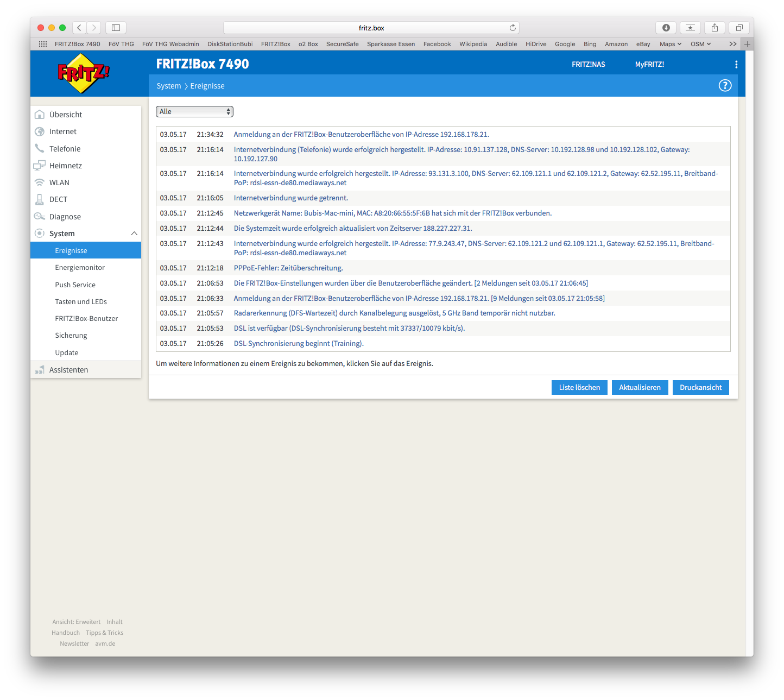784x700 pixels.
Task: Click event 'DSL-Synchronisierung beginnt (Training).'
Action: [299, 343]
